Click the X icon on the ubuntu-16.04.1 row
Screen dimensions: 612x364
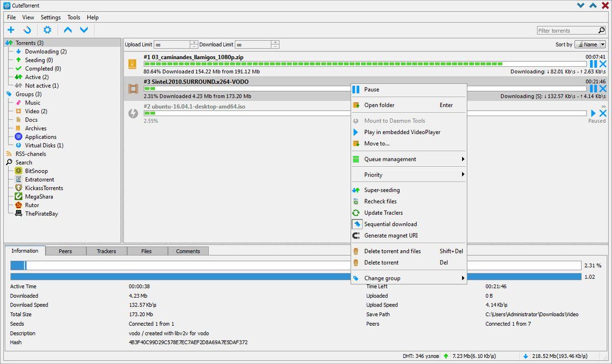pos(603,113)
